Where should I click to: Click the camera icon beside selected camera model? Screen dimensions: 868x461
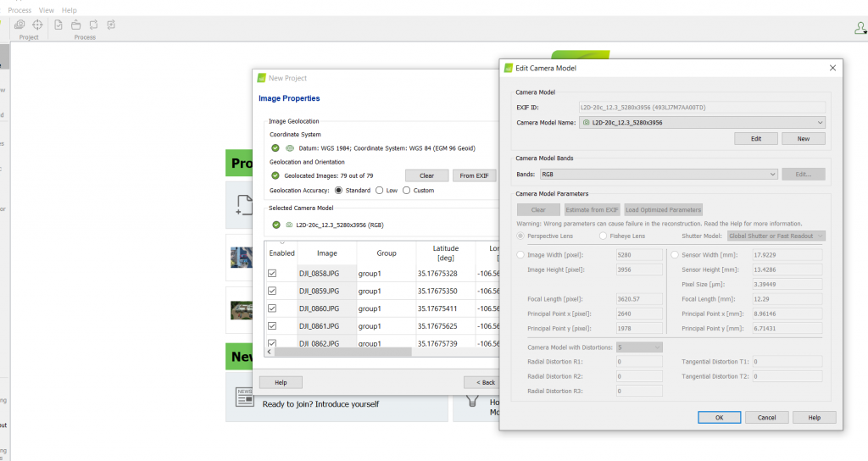tap(289, 225)
